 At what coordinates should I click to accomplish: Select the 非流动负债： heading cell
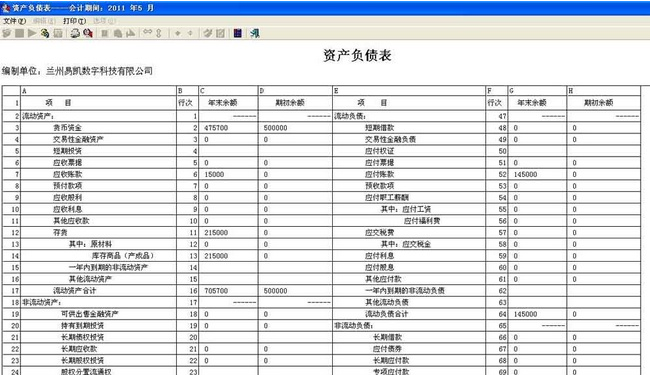(409, 326)
